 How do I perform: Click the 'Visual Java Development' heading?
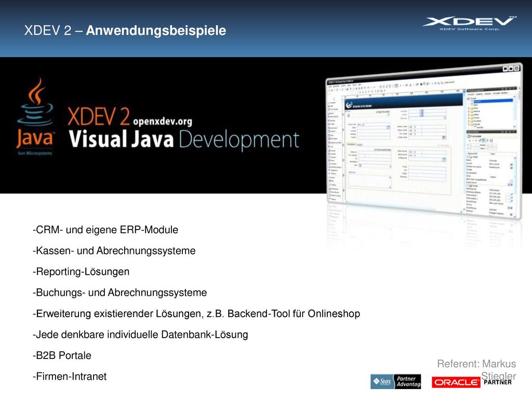point(184,139)
